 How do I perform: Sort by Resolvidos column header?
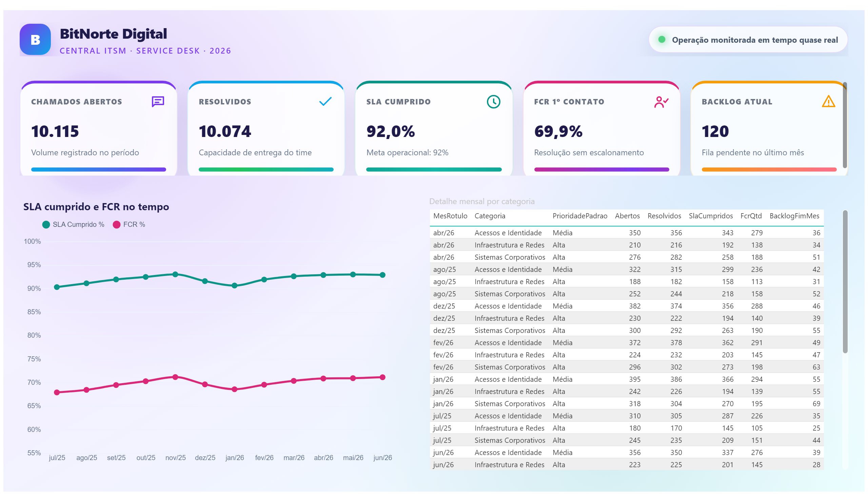pos(664,216)
